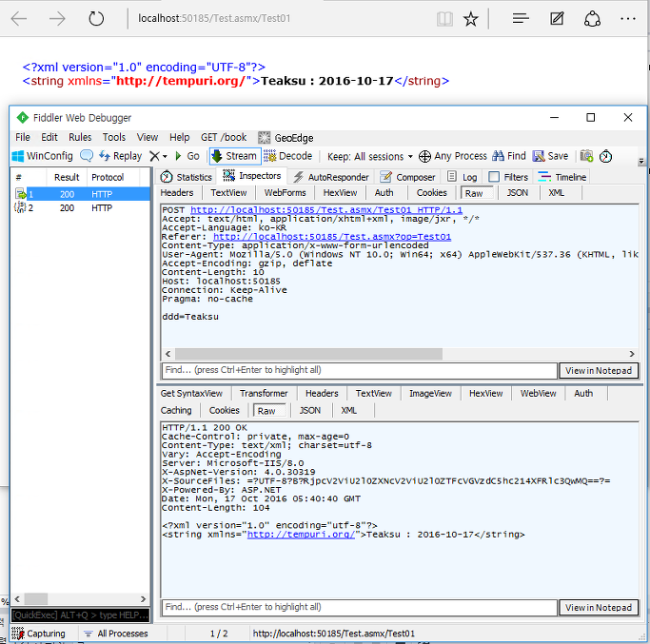Click View in Notepad for the request
Image resolution: width=650 pixels, height=644 pixels.
(x=599, y=370)
